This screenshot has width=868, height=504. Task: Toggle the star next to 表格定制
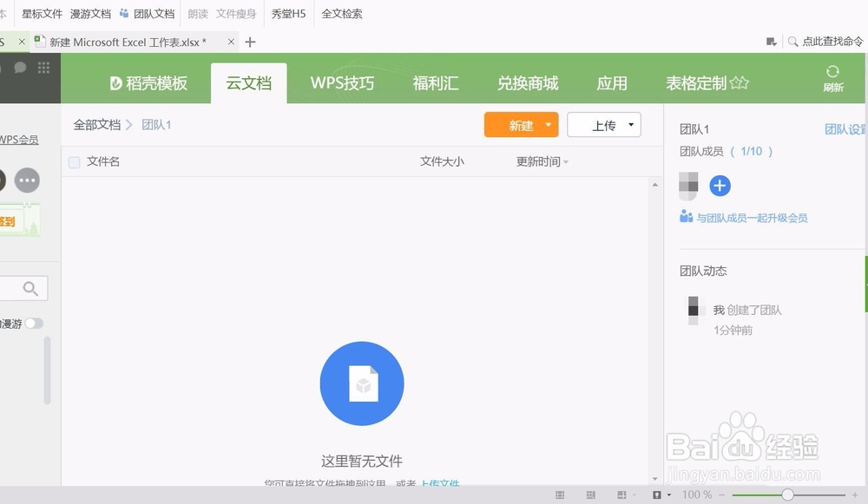(739, 81)
